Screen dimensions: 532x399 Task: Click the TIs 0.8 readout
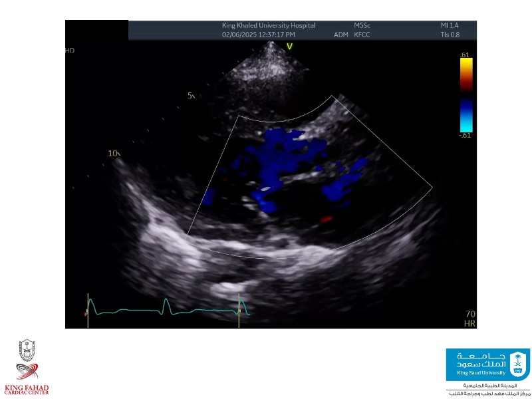tap(450, 34)
